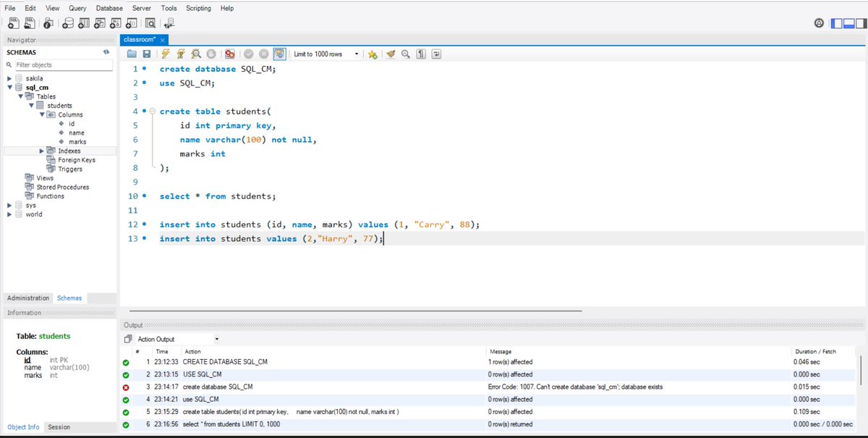Select the error row for create database SQL_CM
The height and width of the screenshot is (438, 868).
click(x=489, y=387)
